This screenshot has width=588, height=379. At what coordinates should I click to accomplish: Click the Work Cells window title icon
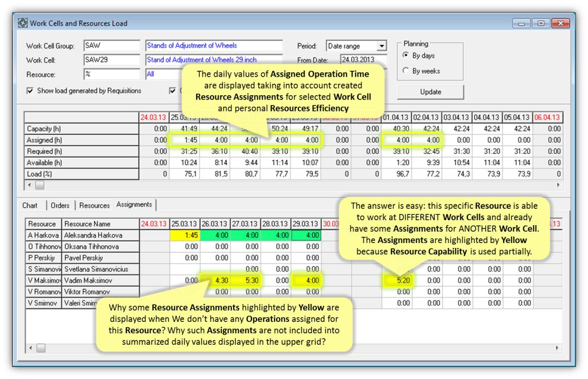tap(23, 23)
